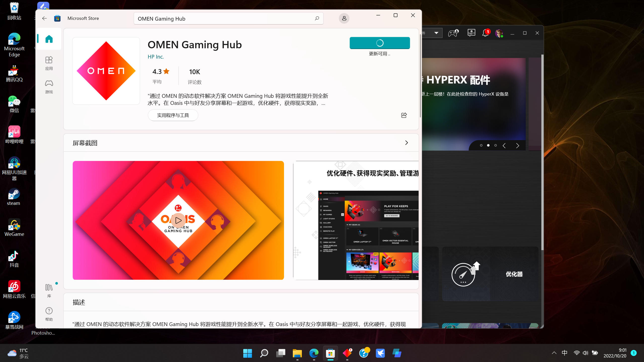Open the notification bell in OMEN Gaming Hub
Screen dimensions: 644x362
click(485, 33)
